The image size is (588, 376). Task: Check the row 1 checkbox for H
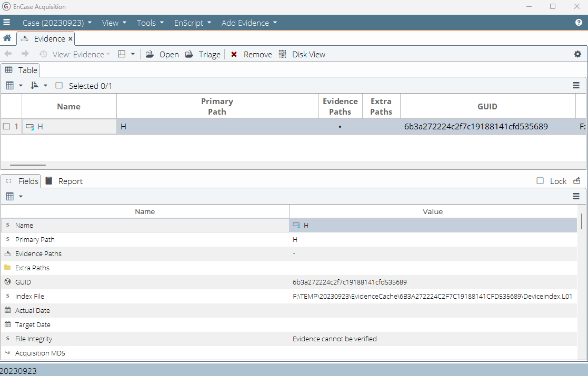pos(6,127)
